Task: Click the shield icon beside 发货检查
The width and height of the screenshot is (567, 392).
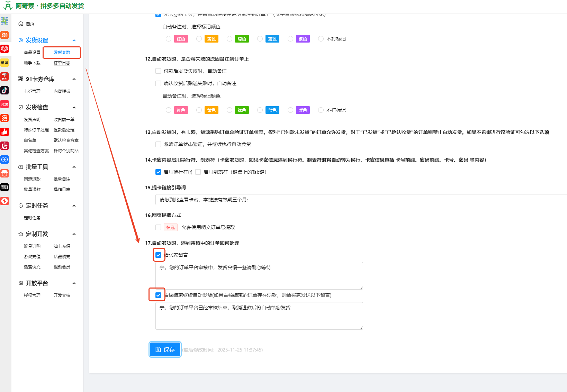Action: [21, 107]
